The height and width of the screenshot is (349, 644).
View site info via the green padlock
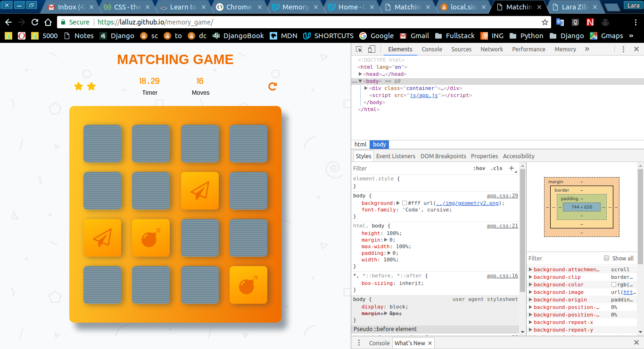64,22
